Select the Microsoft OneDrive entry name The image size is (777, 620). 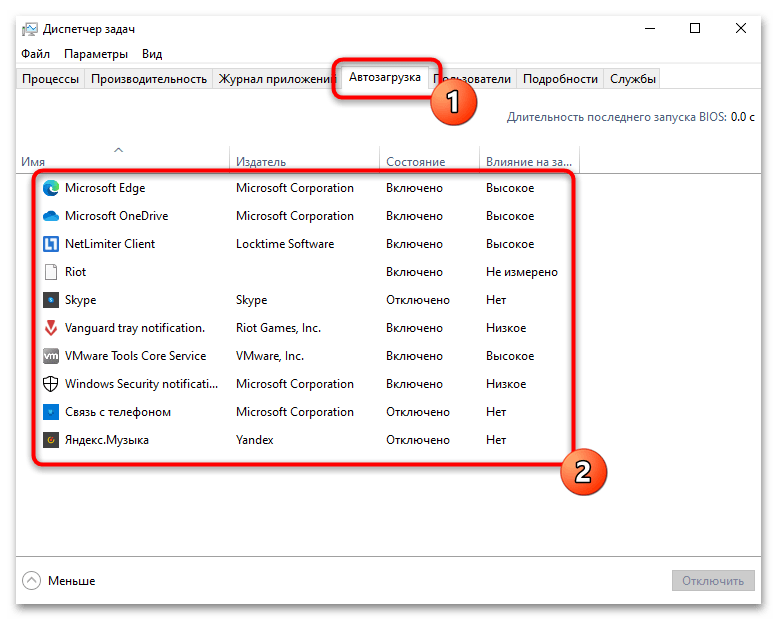[116, 216]
